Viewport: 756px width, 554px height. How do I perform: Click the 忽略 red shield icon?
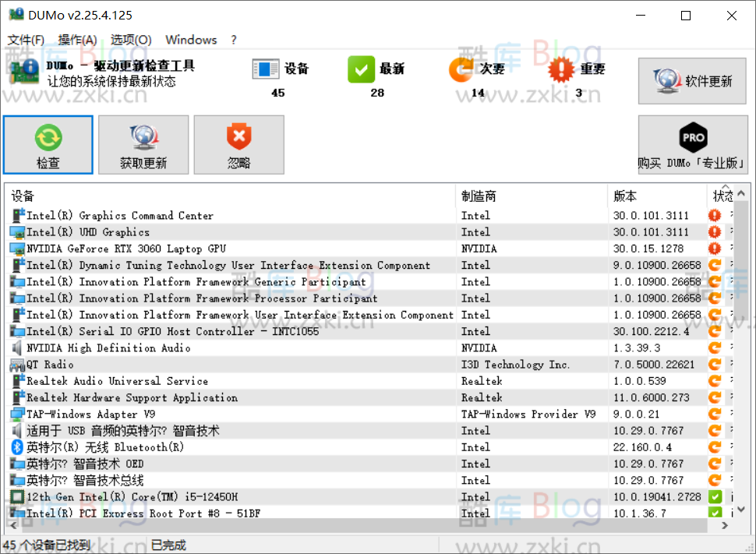pos(238,138)
